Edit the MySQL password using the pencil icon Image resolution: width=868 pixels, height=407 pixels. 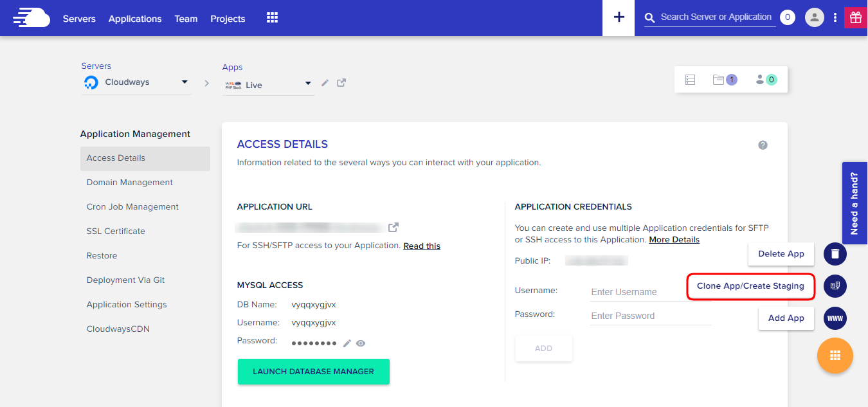(x=347, y=343)
